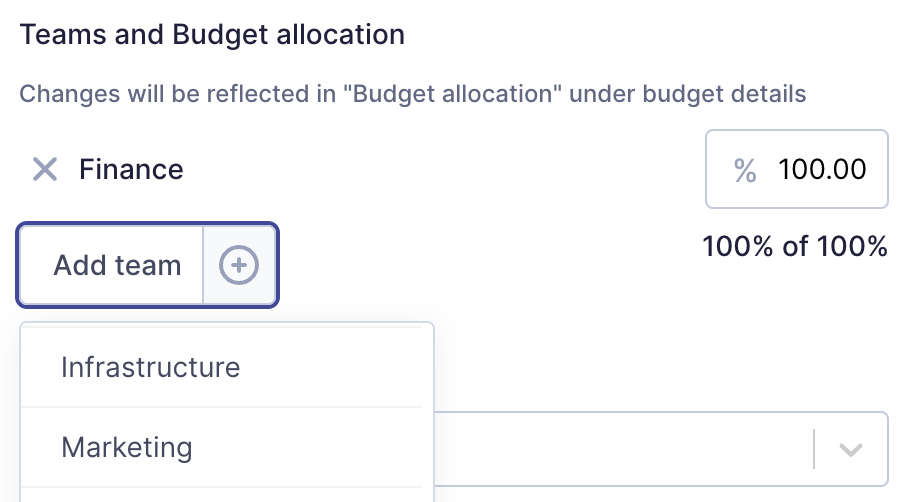920x502 pixels.
Task: Open the Add team dropdown
Action: (x=147, y=265)
